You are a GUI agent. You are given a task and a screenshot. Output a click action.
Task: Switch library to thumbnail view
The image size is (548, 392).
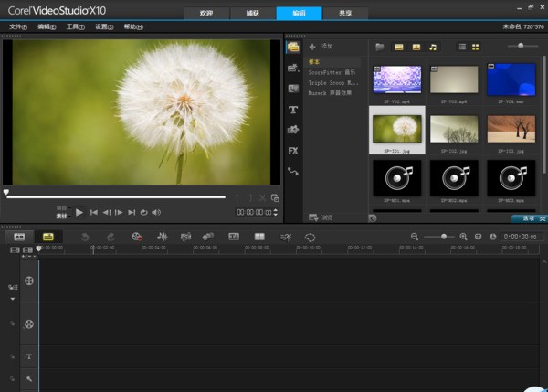[475, 47]
